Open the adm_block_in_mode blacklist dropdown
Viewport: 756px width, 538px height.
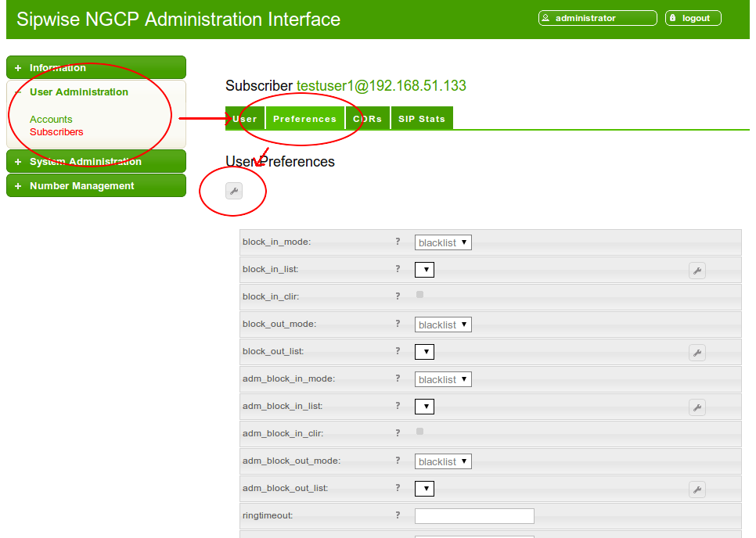(443, 379)
